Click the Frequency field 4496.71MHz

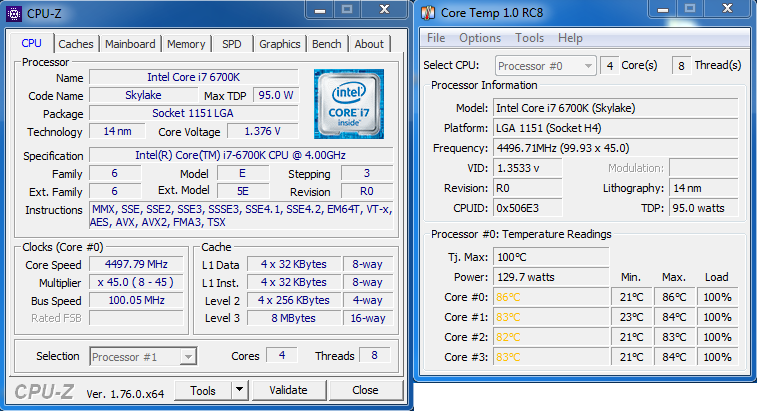pyautogui.click(x=616, y=148)
